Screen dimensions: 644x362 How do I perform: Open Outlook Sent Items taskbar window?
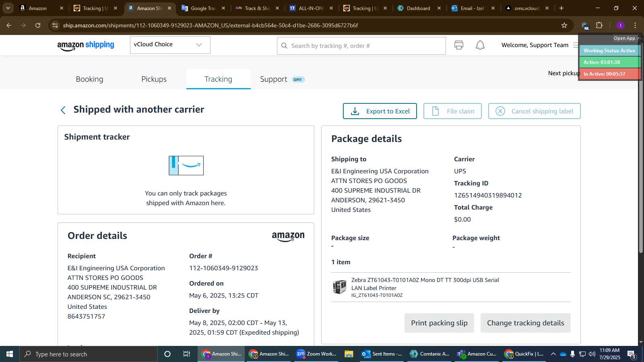tap(382, 354)
